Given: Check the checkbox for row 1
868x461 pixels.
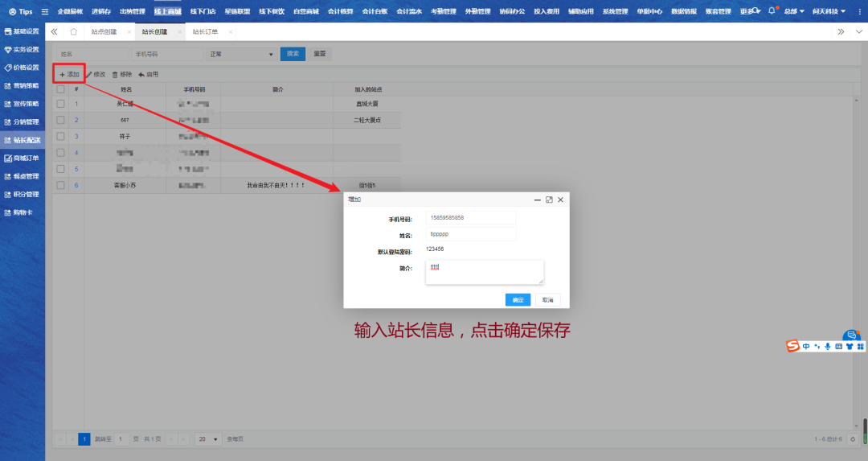Looking at the screenshot, I should coord(60,104).
